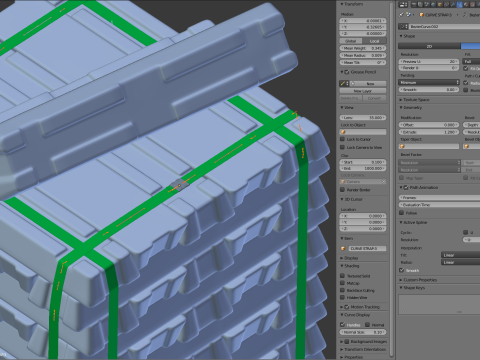480x360 pixels.
Task: Open the Object Constraints tab chain icon
Action: [446, 5]
